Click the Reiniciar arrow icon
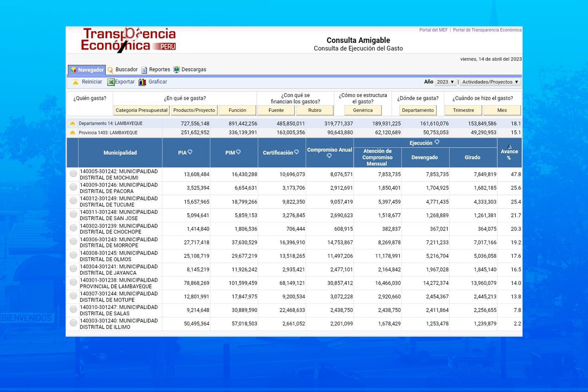This screenshot has height=392, width=588. click(76, 82)
